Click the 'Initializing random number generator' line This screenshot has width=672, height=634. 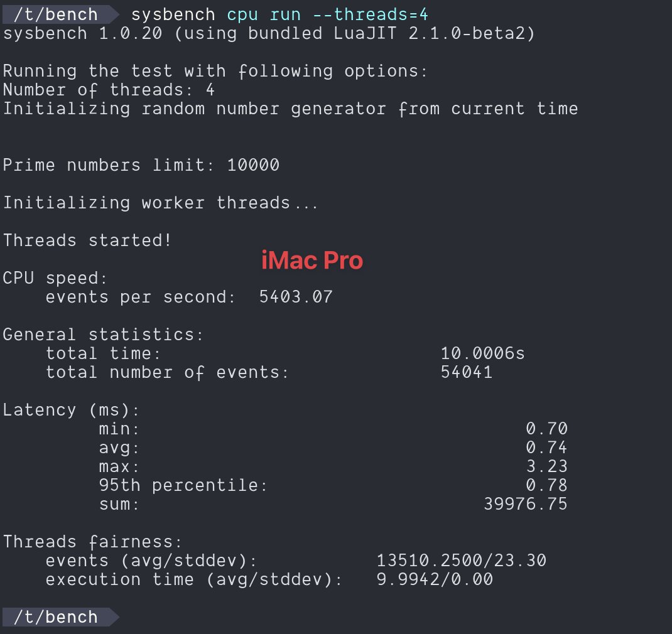point(291,109)
